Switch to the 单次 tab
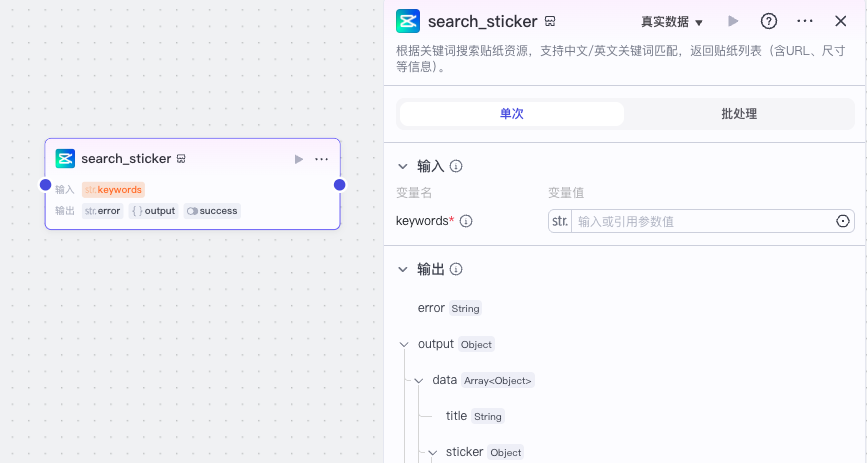 click(511, 114)
